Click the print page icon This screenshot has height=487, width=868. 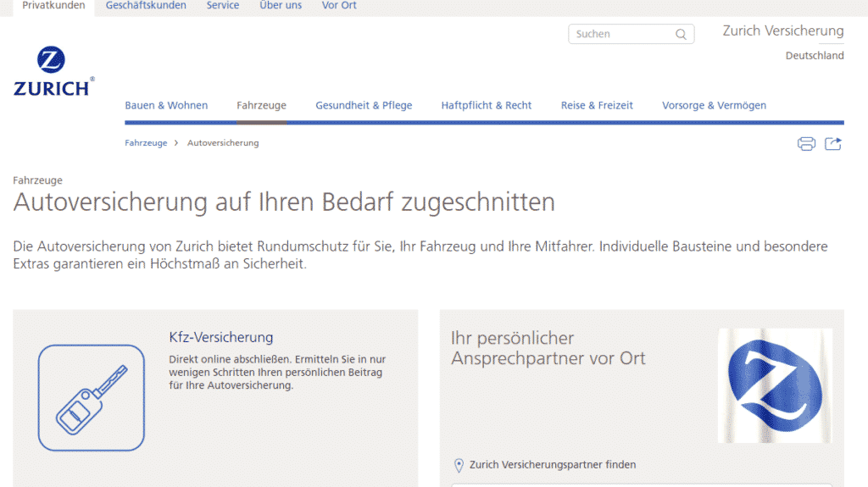[806, 144]
